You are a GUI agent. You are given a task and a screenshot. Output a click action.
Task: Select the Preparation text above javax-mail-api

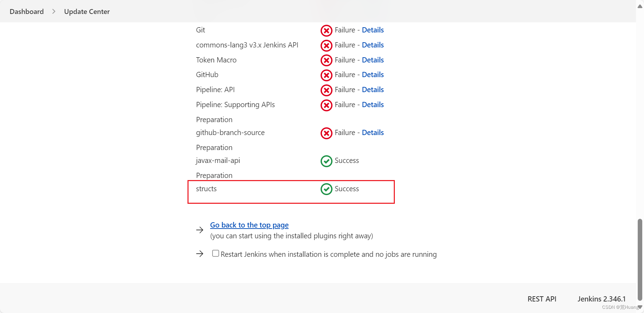214,148
